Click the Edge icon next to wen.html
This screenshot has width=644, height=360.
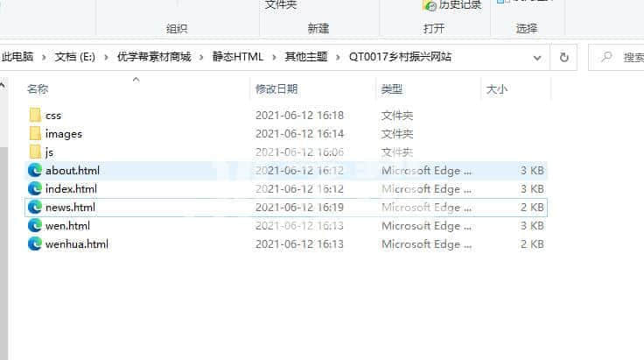point(35,225)
